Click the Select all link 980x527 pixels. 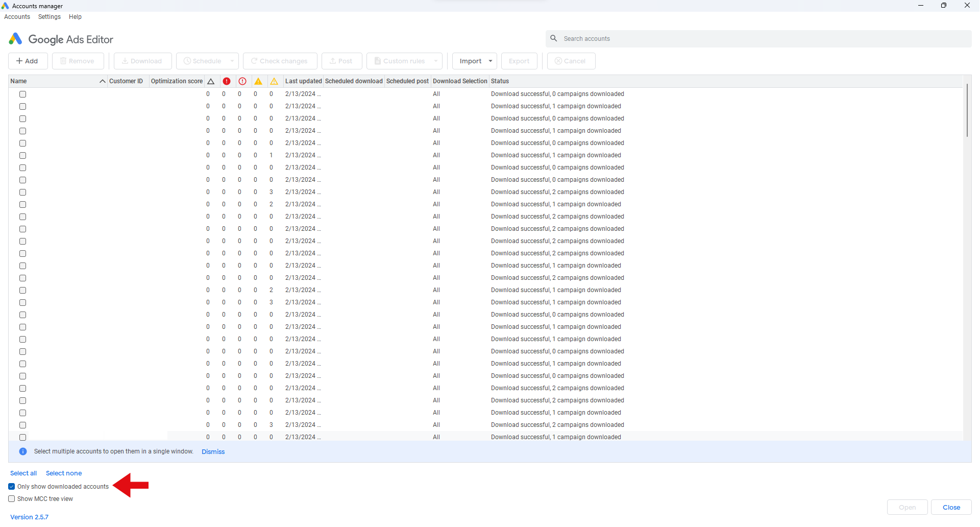pyautogui.click(x=23, y=473)
